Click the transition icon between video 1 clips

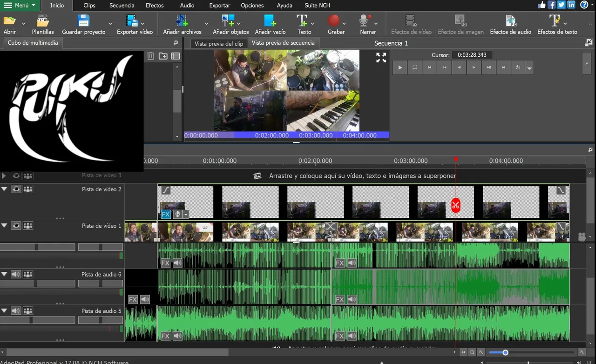pyautogui.click(x=331, y=227)
